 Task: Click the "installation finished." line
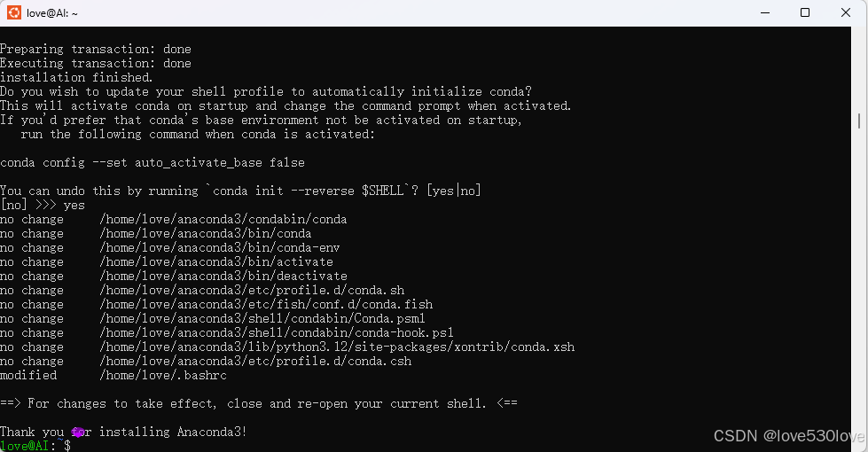click(x=76, y=77)
